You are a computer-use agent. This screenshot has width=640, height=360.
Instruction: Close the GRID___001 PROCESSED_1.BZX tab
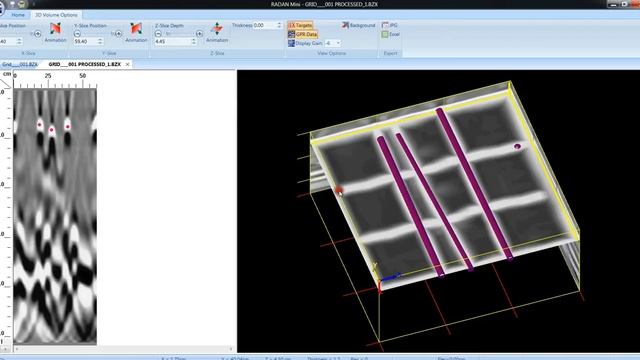coord(128,64)
